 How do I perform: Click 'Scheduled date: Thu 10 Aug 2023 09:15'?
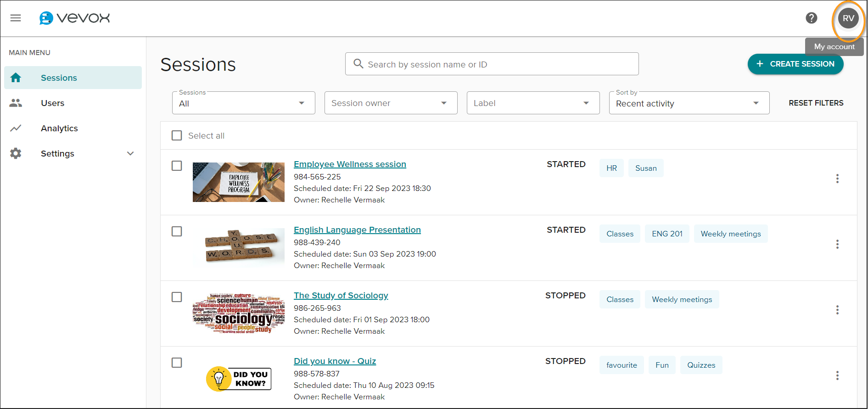coord(364,385)
